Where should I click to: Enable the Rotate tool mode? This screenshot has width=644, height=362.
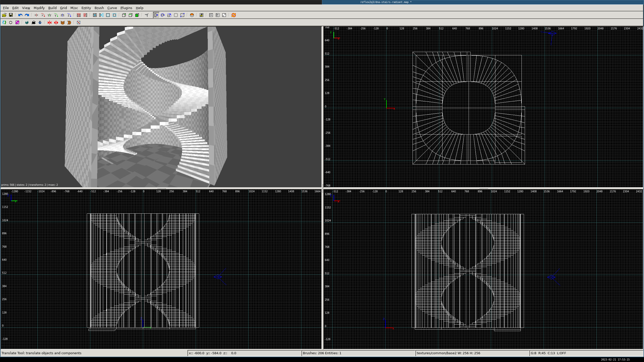click(163, 15)
